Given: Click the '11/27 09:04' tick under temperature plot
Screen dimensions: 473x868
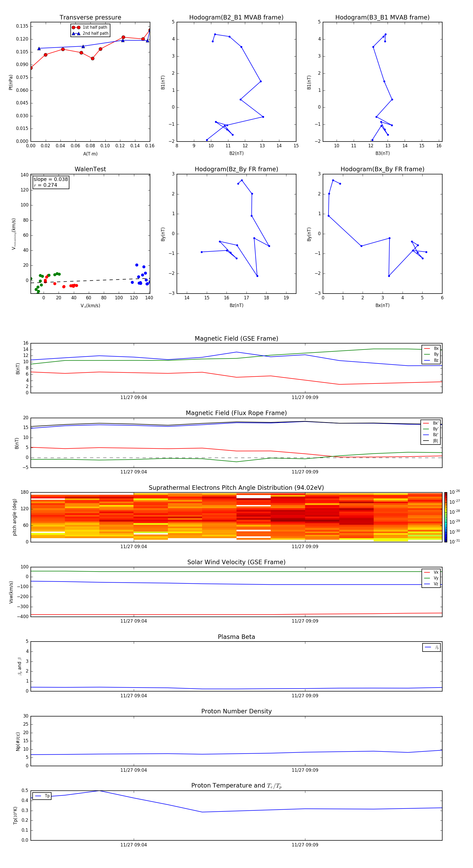Looking at the screenshot, I should tap(134, 845).
